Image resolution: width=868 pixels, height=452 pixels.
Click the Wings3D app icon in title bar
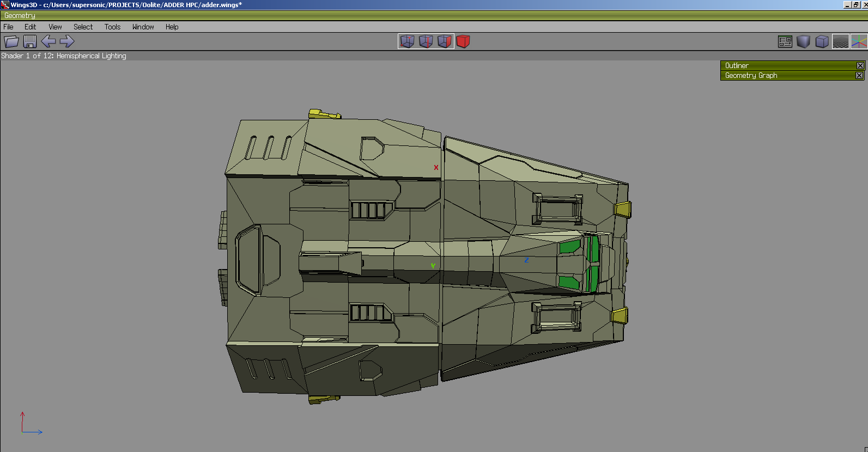click(5, 5)
